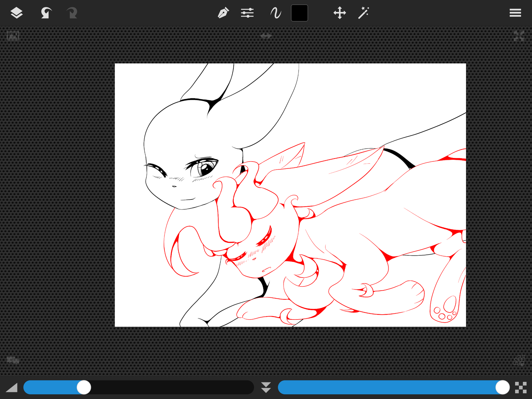Open the black color swatch
Image resolution: width=532 pixels, height=399 pixels.
click(x=300, y=13)
